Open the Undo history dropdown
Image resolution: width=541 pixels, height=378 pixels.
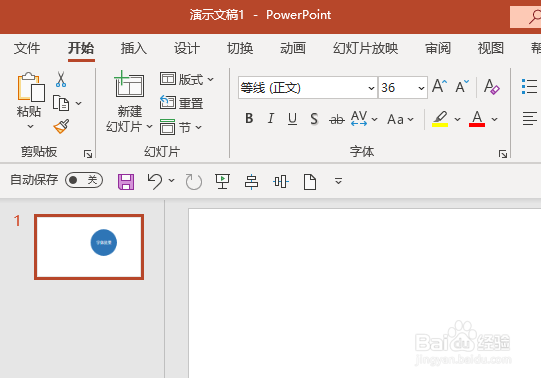pos(171,180)
